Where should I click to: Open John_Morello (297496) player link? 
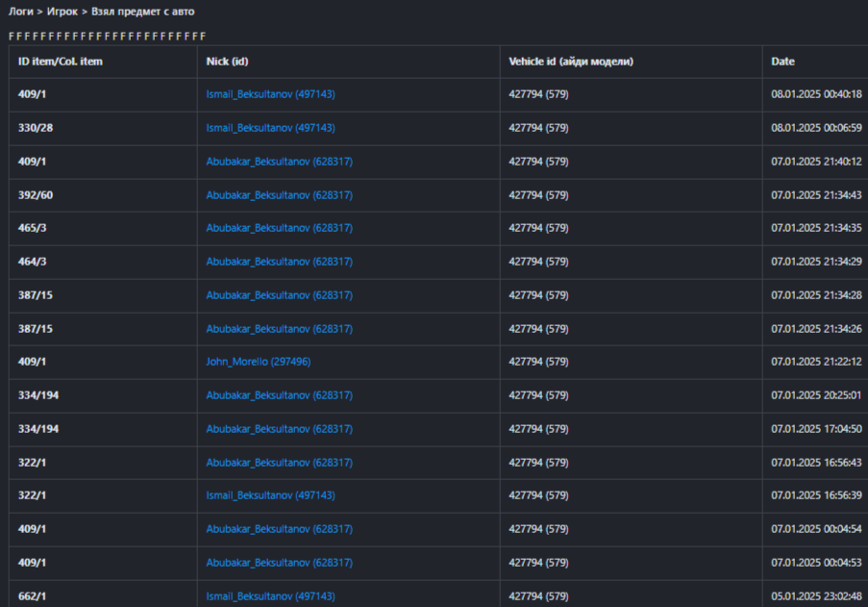(259, 362)
